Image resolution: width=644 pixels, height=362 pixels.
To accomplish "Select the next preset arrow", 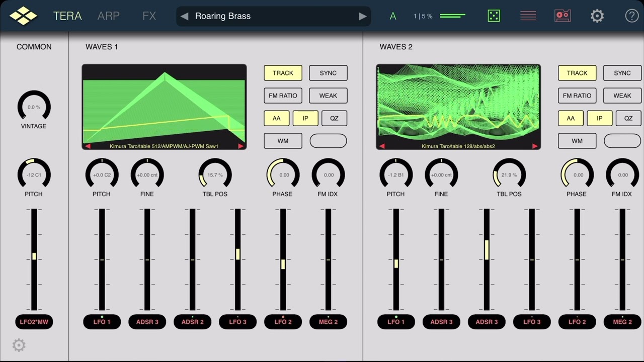I will tap(363, 16).
